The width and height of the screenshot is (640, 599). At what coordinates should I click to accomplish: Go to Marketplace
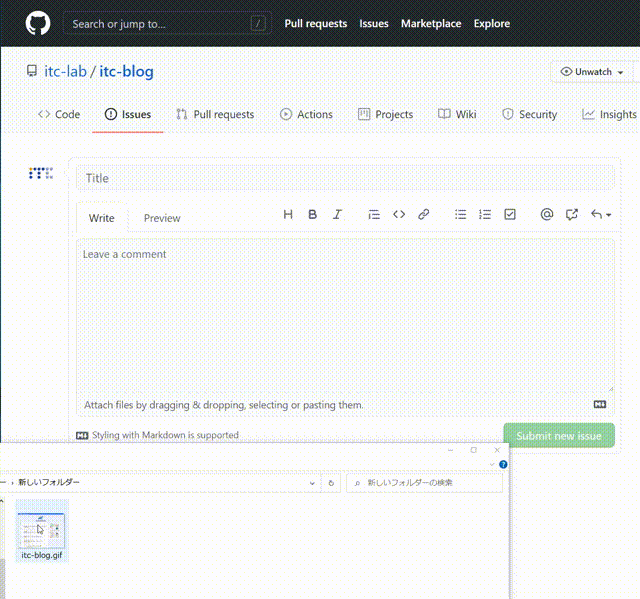(431, 24)
